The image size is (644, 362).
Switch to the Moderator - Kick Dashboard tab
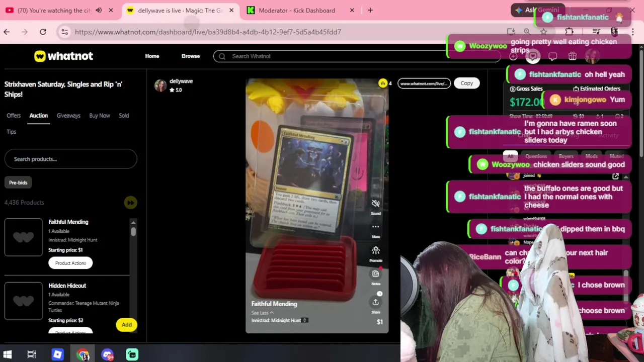(x=297, y=10)
